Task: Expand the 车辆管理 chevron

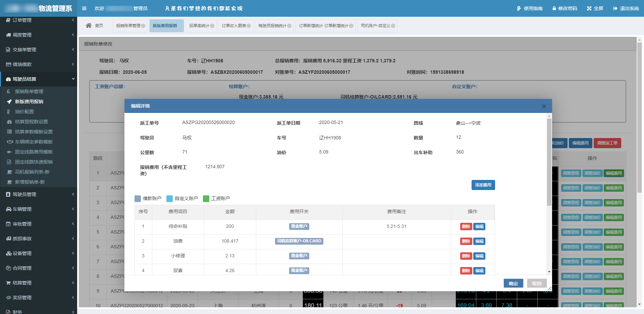Action: coord(73,209)
